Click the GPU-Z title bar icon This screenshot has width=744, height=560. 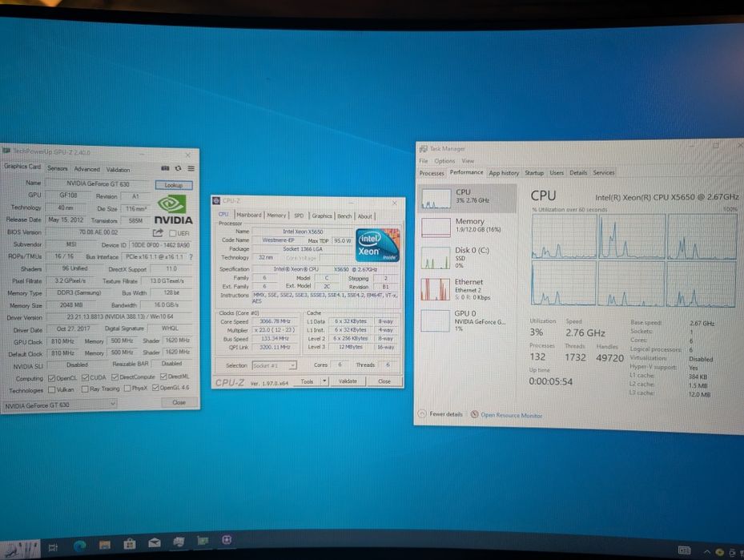[6, 151]
